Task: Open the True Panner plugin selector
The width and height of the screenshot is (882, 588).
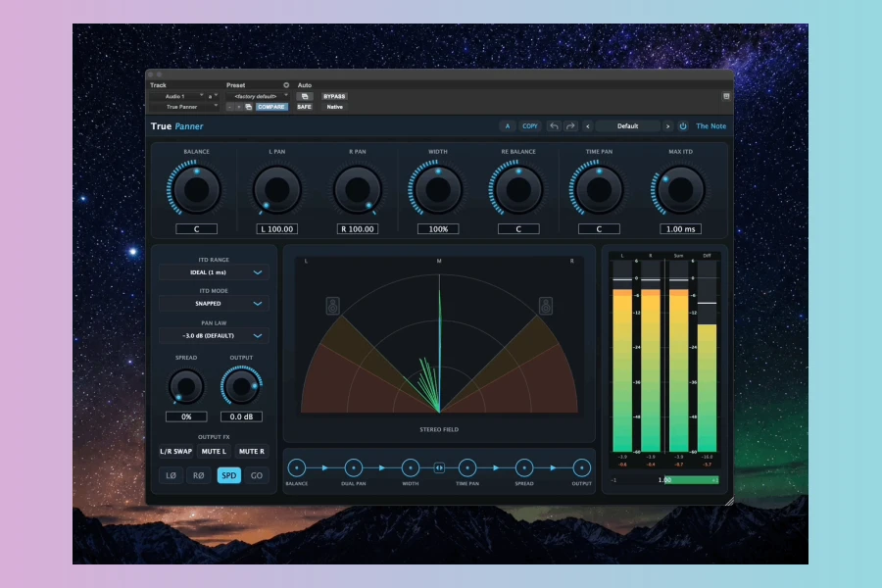Action: click(x=184, y=107)
